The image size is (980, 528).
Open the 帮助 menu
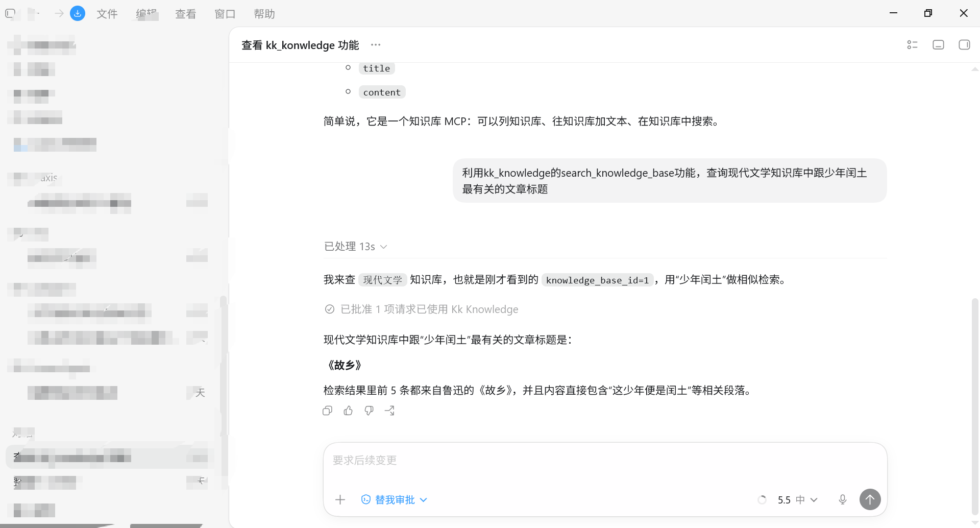click(264, 14)
